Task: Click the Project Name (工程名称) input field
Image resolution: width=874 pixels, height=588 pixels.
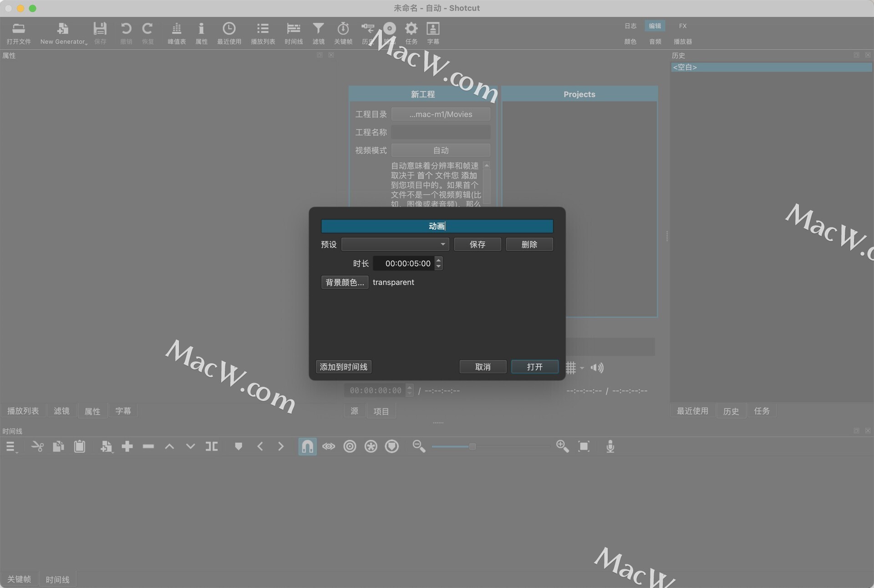Action: pos(441,132)
